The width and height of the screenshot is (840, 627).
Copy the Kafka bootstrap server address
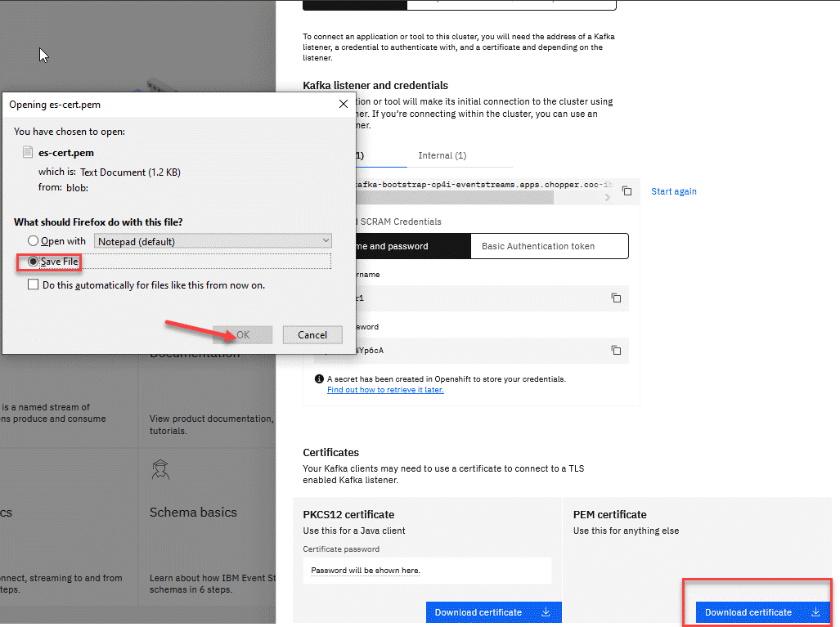tap(627, 190)
